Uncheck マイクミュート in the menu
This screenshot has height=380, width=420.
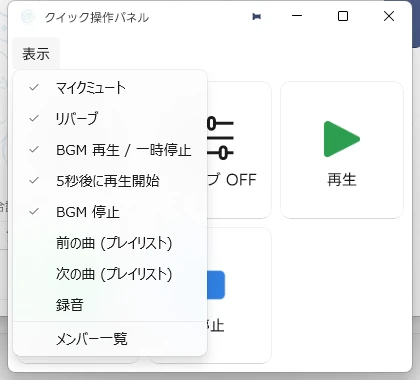[x=110, y=88]
